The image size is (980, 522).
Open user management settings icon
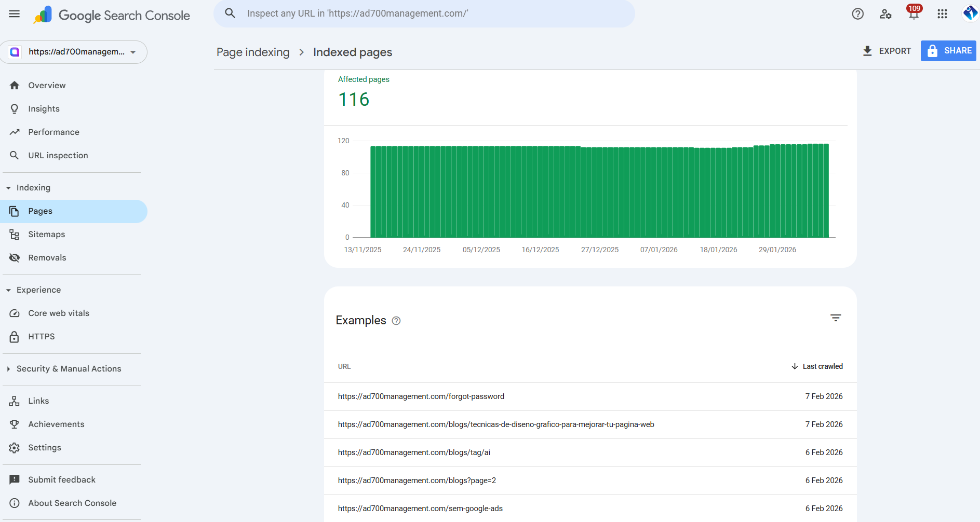(x=885, y=14)
